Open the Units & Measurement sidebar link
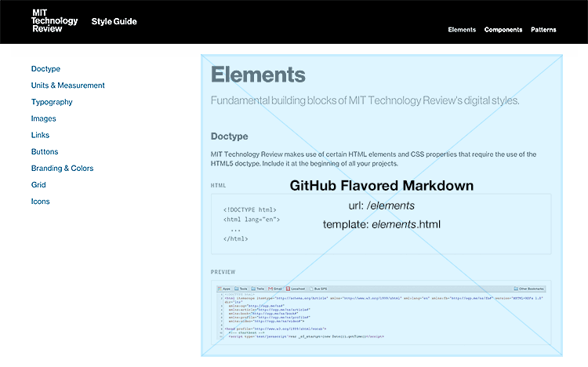The height and width of the screenshot is (367, 588). 68,85
